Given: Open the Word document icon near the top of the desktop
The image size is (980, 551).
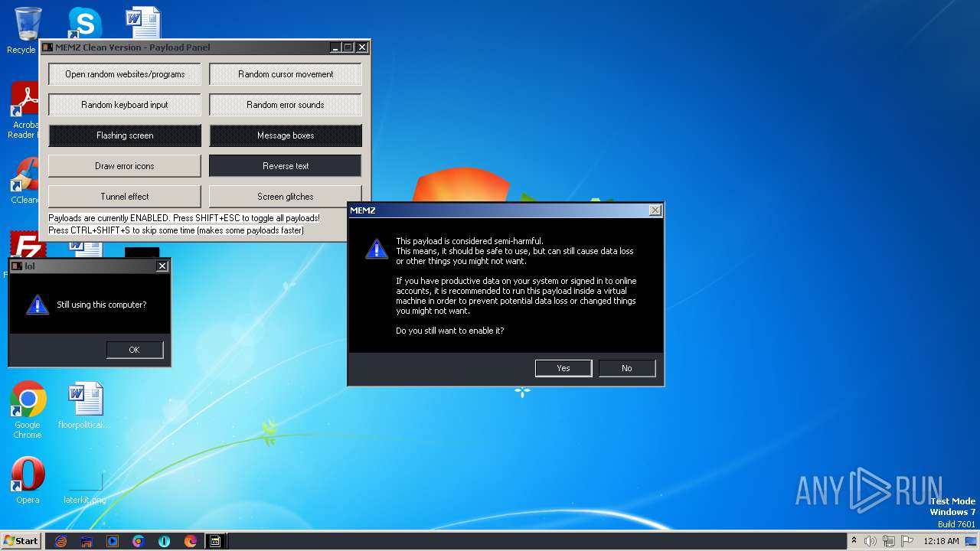Looking at the screenshot, I should coord(143,23).
